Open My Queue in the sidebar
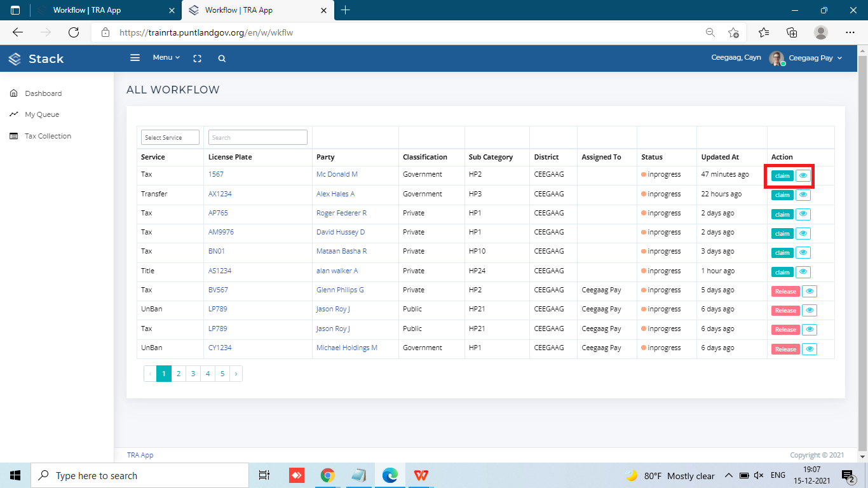Viewport: 868px width, 488px height. click(x=42, y=114)
